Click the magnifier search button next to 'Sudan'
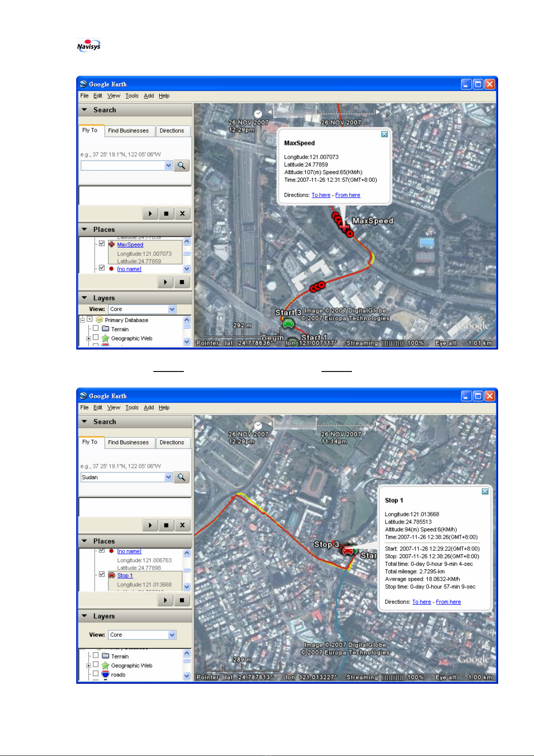 coord(182,477)
